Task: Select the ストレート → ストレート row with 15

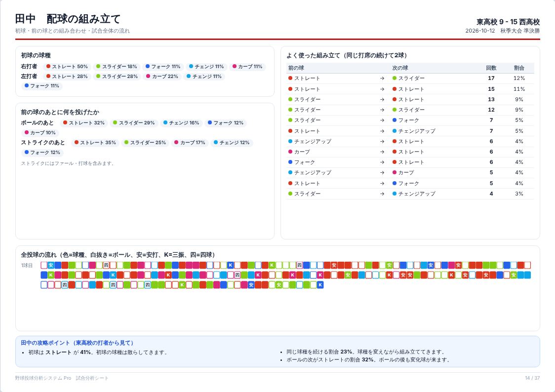Action: [410, 89]
